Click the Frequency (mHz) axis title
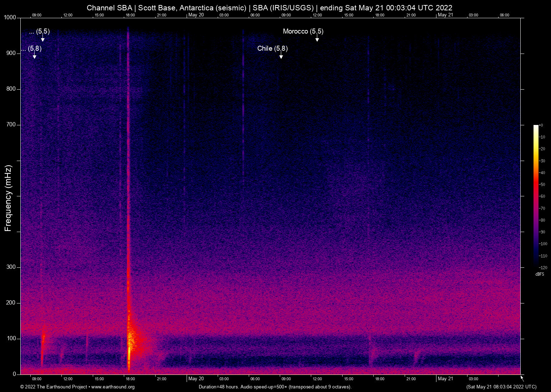The image size is (551, 392). [8, 198]
